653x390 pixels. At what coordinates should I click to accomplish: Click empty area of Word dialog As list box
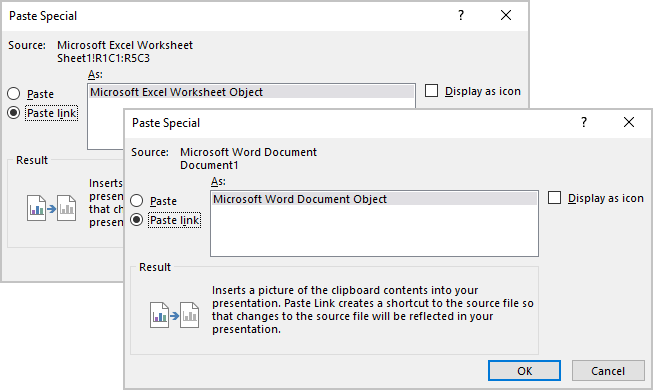tap(374, 231)
